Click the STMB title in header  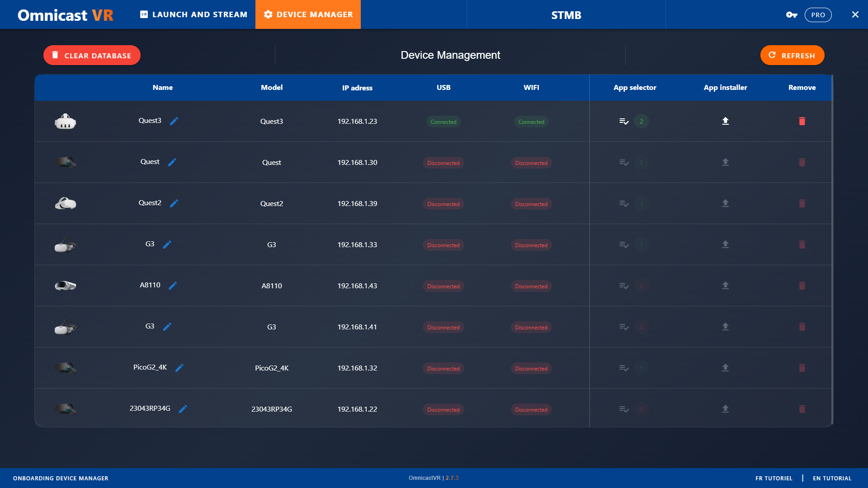[566, 15]
